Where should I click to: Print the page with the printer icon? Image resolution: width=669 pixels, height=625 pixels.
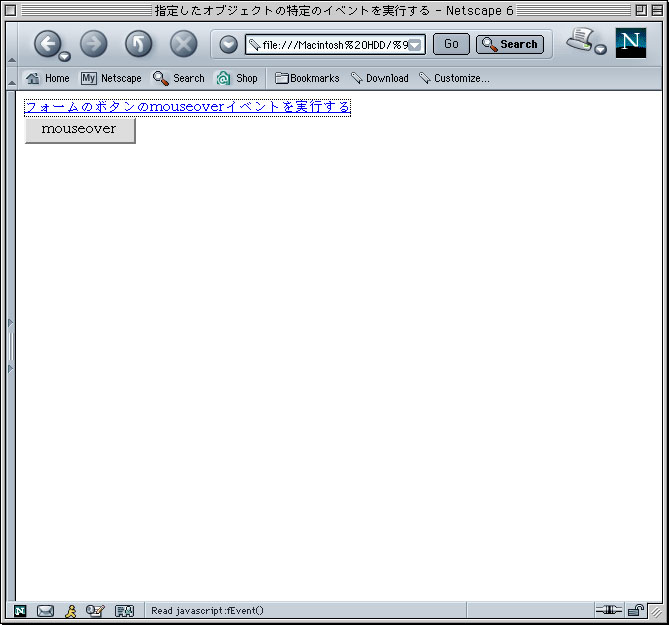pyautogui.click(x=580, y=40)
